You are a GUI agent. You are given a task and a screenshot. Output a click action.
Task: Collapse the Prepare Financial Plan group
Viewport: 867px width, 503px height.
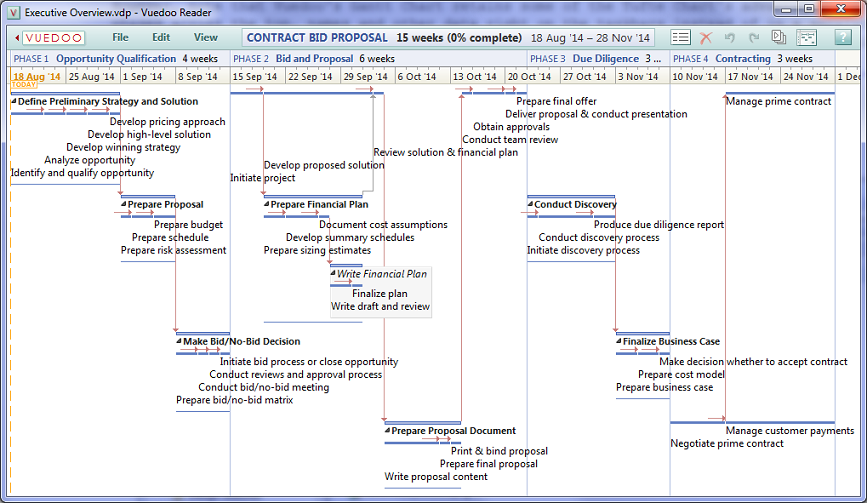(x=267, y=205)
